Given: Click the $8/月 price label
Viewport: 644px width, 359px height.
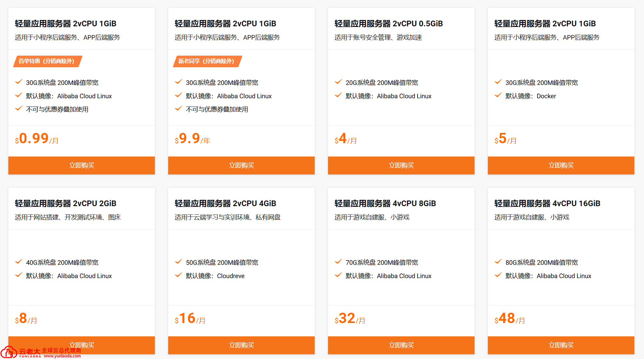Looking at the screenshot, I should 26,319.
